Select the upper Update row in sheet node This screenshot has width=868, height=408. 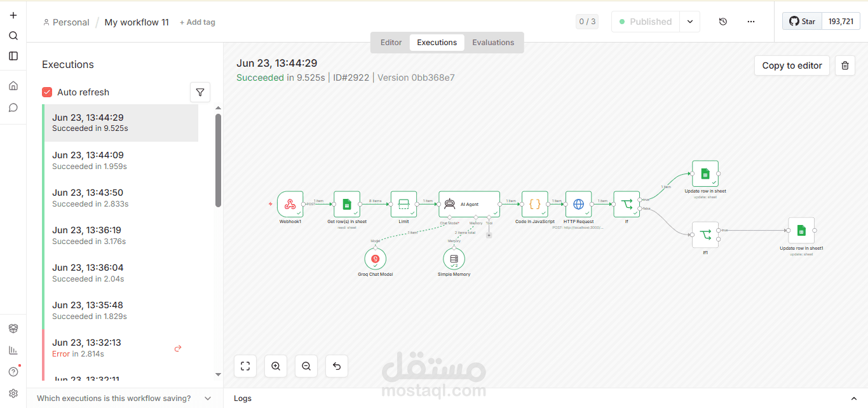(x=705, y=173)
